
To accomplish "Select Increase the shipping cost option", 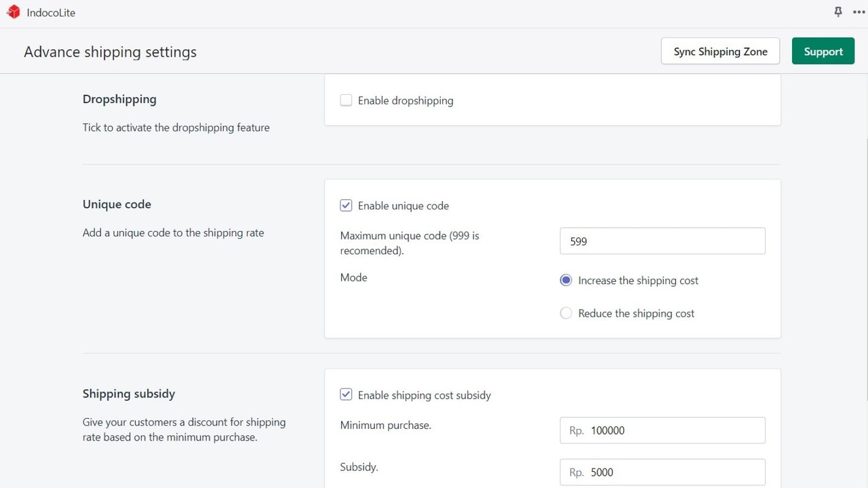I will tap(566, 280).
